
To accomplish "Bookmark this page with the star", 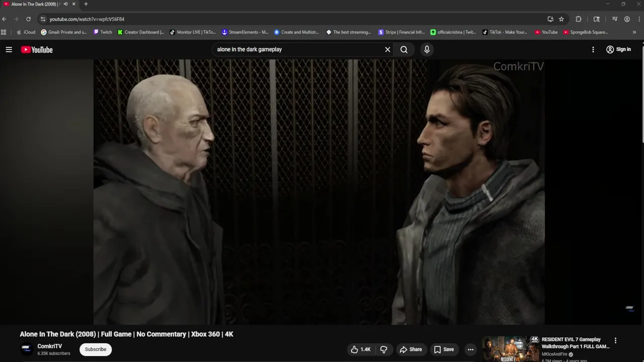I will click(x=561, y=19).
